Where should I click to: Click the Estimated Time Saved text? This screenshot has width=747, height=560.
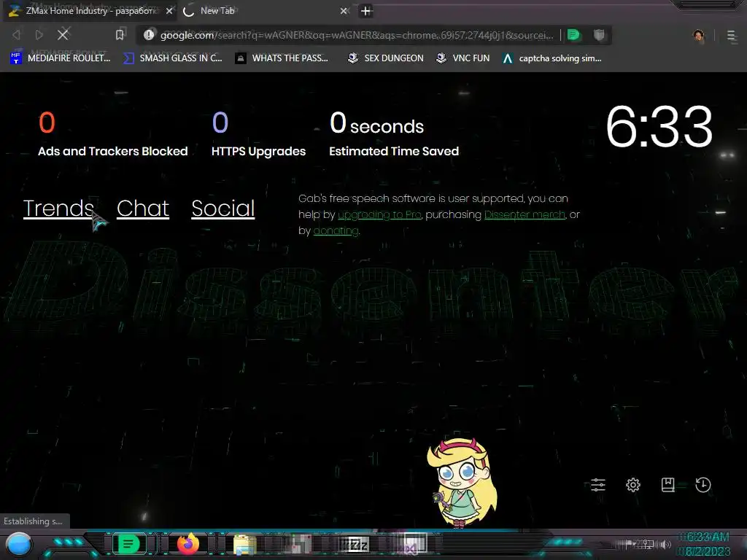[394, 152]
